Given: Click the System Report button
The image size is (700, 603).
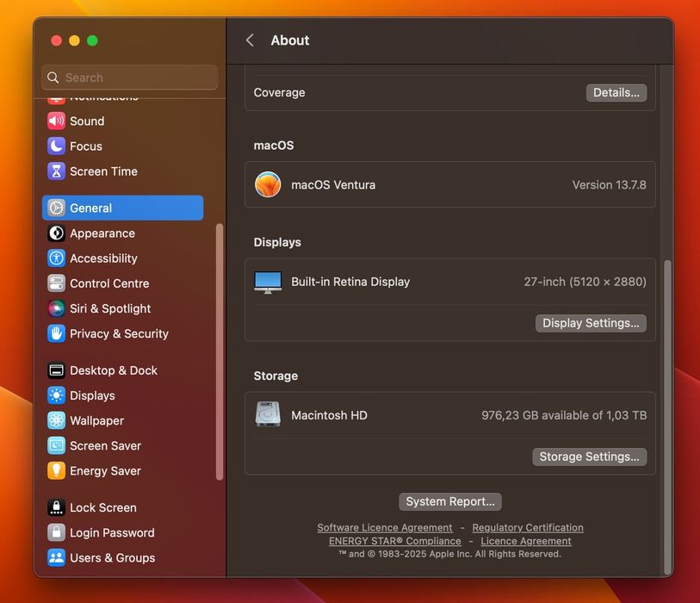Looking at the screenshot, I should tap(450, 501).
